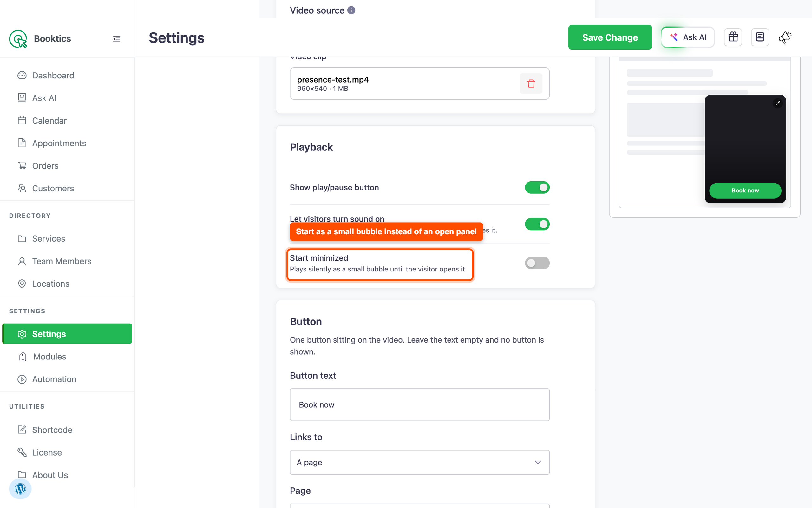Click the Services folder icon

[22, 238]
